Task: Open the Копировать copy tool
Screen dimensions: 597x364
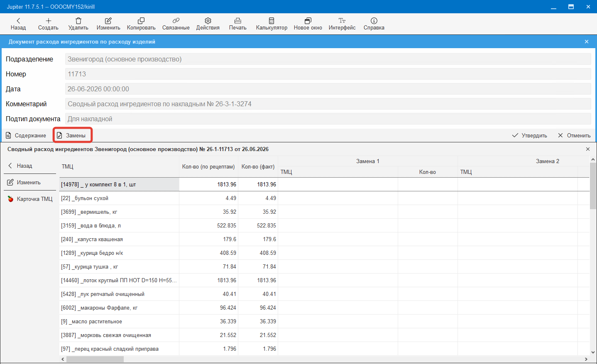Action: (x=141, y=24)
